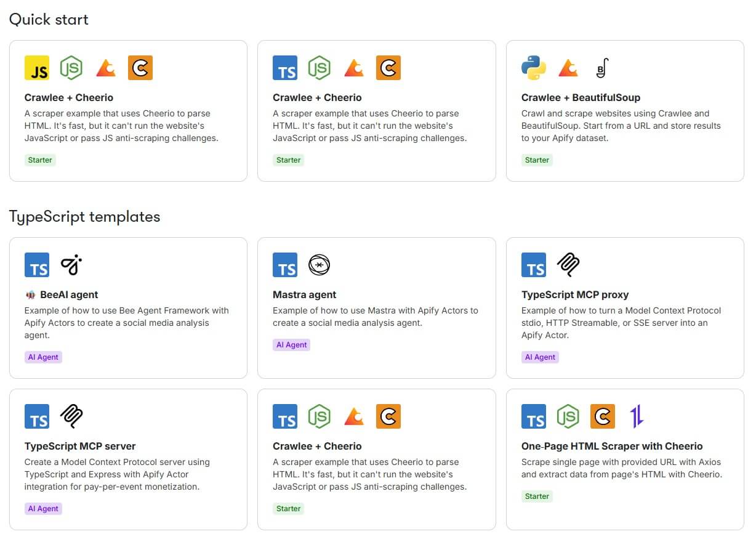Click Crawlee icon in Quick start TypeScript Cheerio card
Image resolution: width=756 pixels, height=534 pixels.
point(388,68)
